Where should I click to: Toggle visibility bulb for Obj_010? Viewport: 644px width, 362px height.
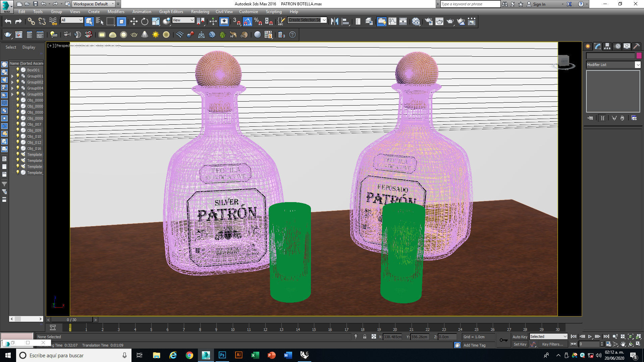pos(18,136)
